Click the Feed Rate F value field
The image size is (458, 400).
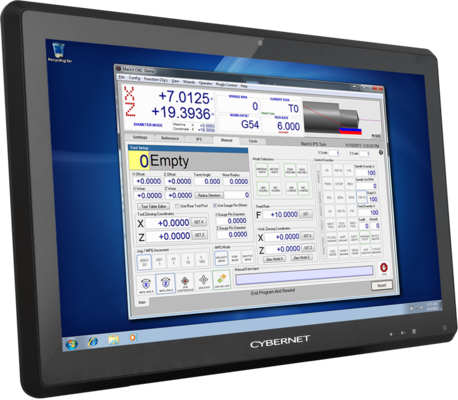[x=281, y=214]
